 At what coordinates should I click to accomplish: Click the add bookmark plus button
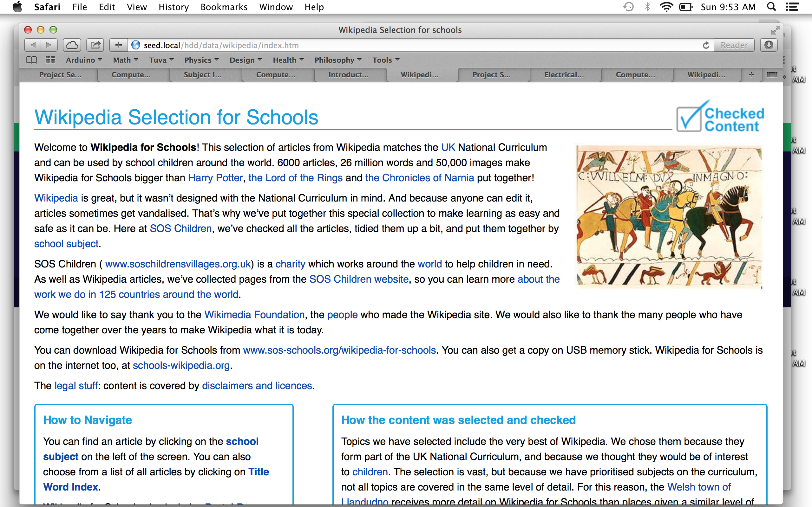(x=118, y=45)
